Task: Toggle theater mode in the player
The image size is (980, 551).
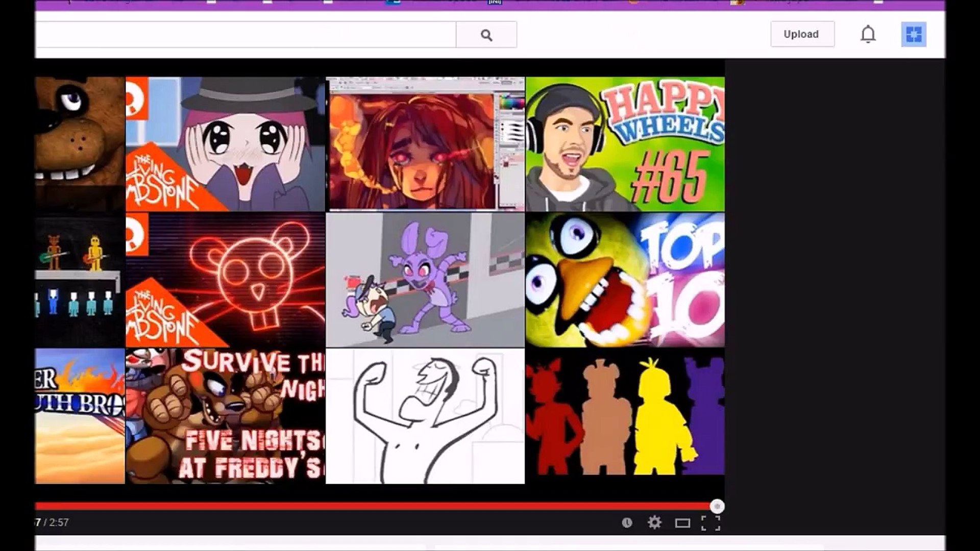Action: pyautogui.click(x=682, y=523)
